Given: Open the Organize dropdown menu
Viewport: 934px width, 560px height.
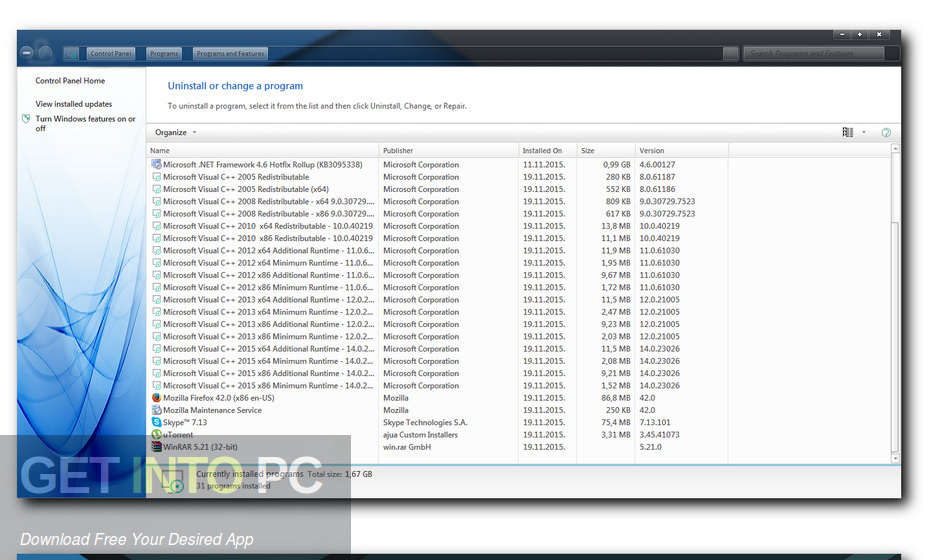Looking at the screenshot, I should coord(175,132).
